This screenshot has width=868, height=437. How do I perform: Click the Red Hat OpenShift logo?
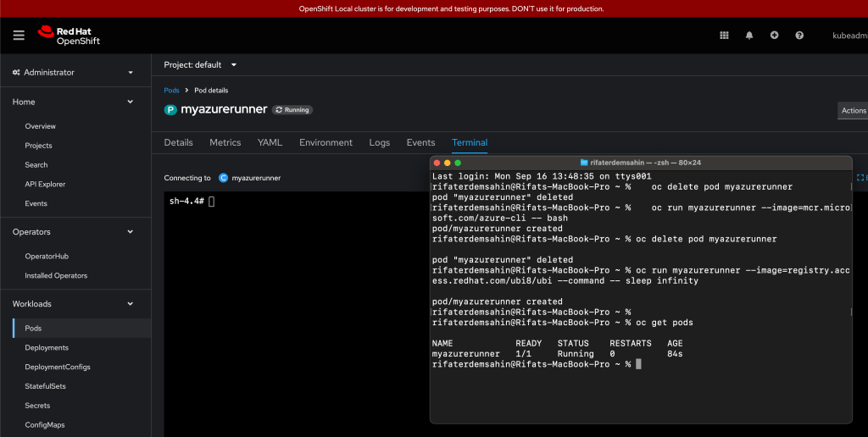69,36
